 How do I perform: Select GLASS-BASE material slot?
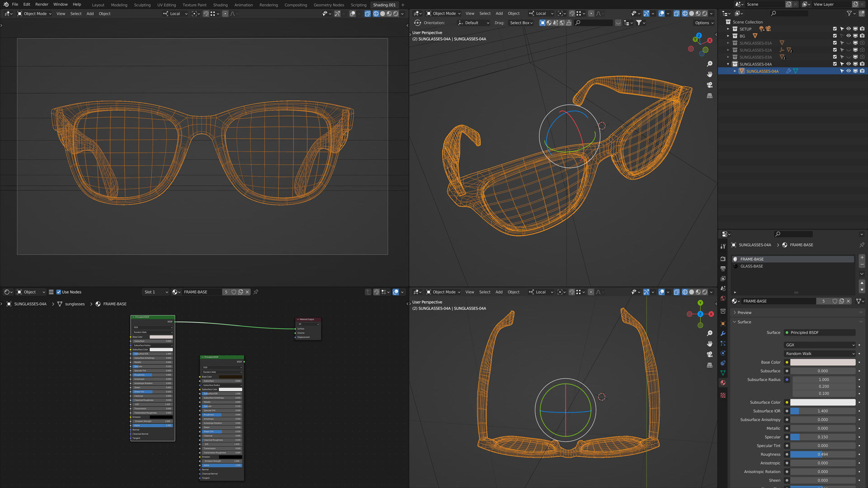[x=793, y=266]
